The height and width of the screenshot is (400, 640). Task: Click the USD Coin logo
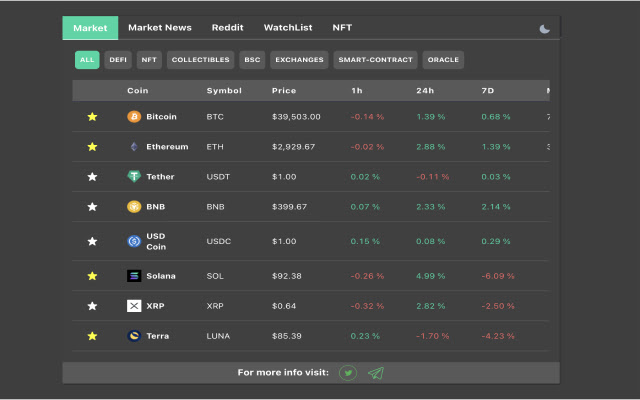[134, 241]
